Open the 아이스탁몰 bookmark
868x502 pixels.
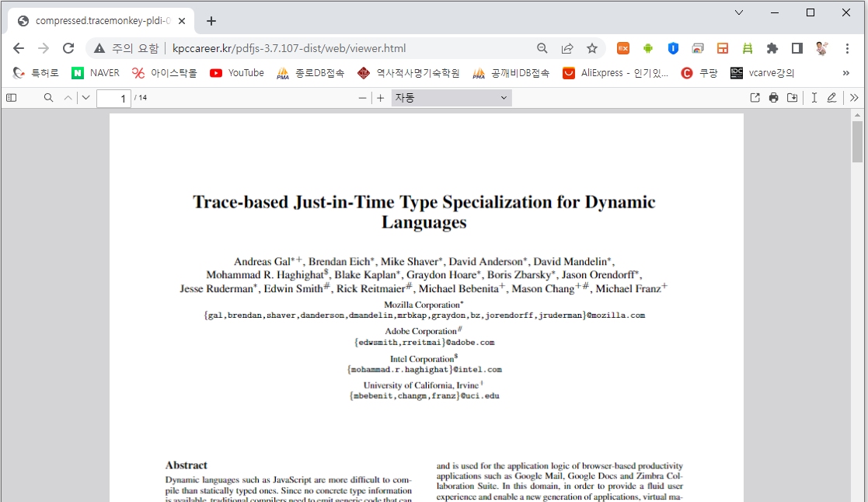(165, 73)
